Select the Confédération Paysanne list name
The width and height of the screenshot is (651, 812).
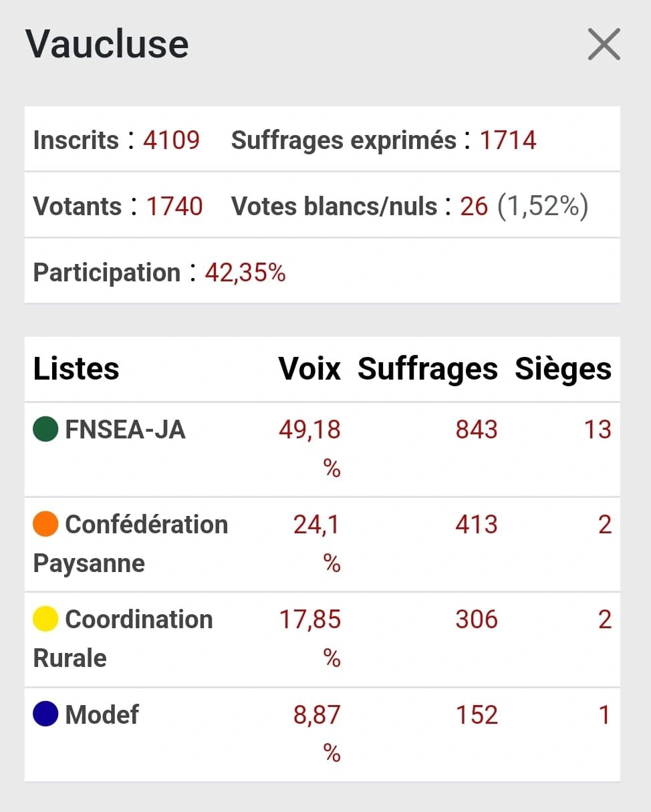[130, 544]
